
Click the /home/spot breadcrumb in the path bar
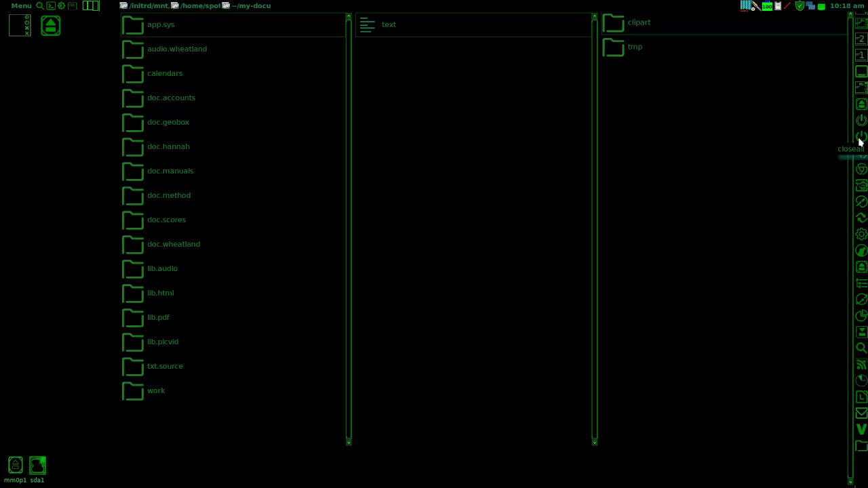(199, 5)
